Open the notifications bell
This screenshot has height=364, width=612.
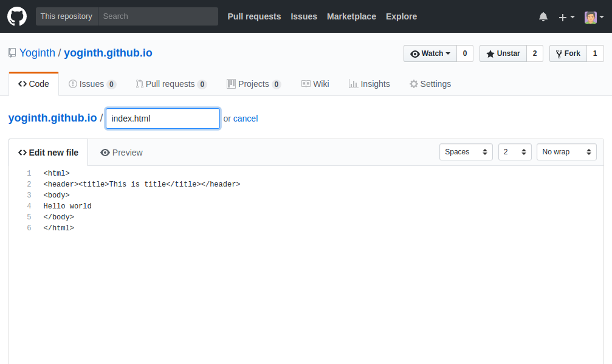543,17
